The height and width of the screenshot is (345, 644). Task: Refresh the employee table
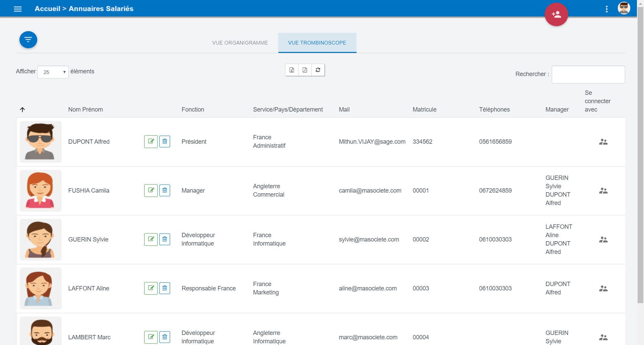pyautogui.click(x=318, y=70)
